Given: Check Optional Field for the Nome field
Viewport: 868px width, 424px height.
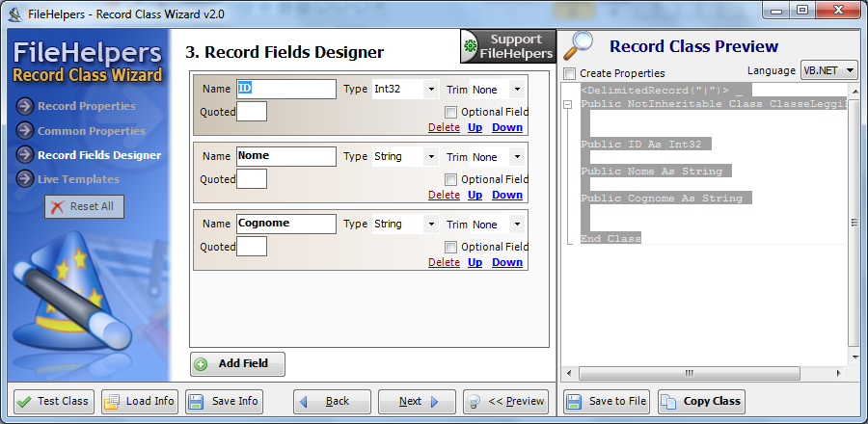Looking at the screenshot, I should tap(451, 179).
